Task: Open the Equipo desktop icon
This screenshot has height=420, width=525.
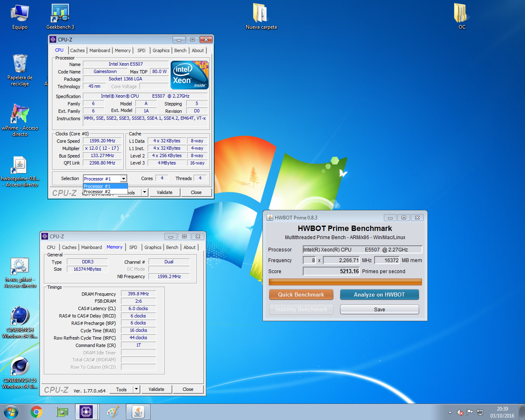Action: (x=20, y=17)
